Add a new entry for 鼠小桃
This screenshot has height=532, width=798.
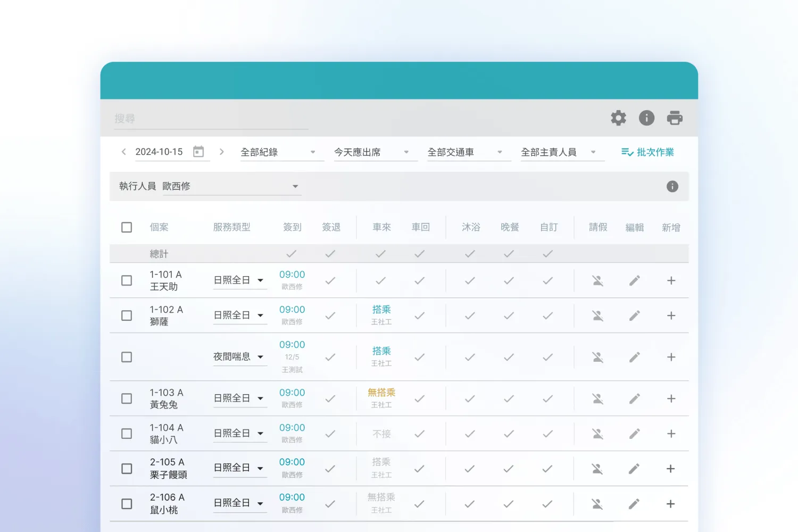(671, 504)
